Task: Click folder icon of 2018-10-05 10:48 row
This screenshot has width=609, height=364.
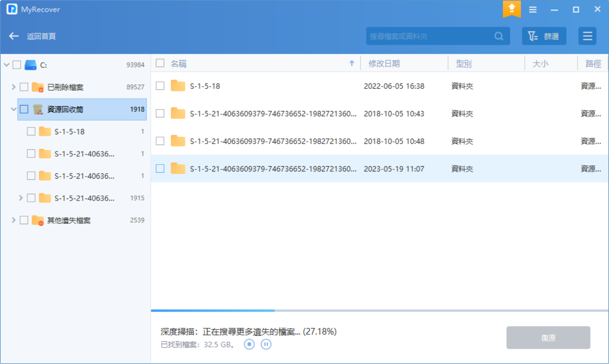Action: (x=178, y=141)
